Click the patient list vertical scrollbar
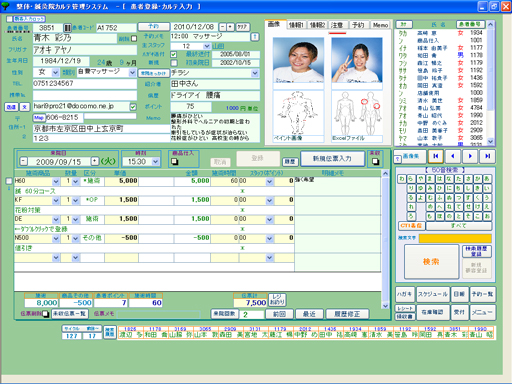 pyautogui.click(x=490, y=83)
